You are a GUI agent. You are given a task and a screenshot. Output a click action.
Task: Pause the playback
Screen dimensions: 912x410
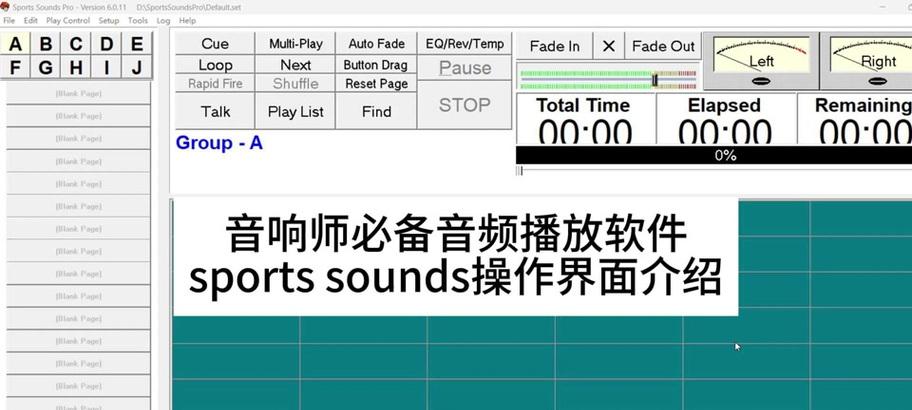click(464, 68)
